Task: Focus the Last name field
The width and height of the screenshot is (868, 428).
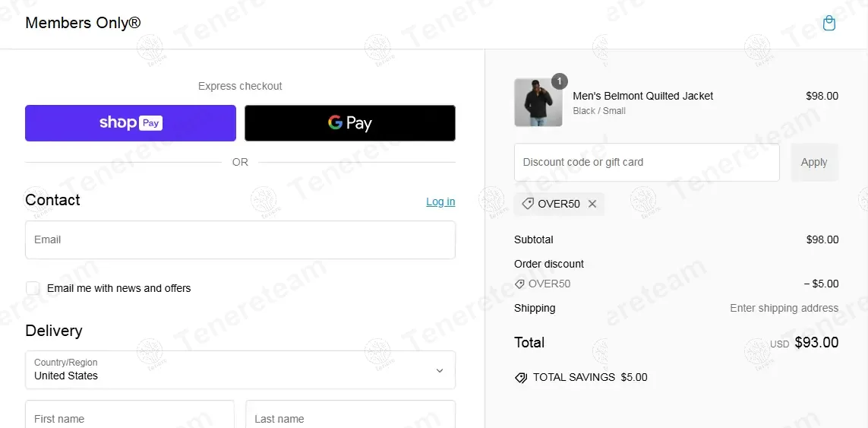Action: [350, 417]
